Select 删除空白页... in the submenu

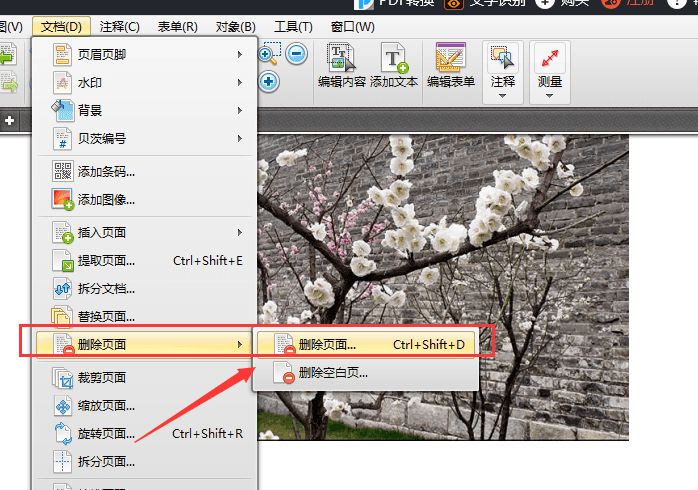366,373
